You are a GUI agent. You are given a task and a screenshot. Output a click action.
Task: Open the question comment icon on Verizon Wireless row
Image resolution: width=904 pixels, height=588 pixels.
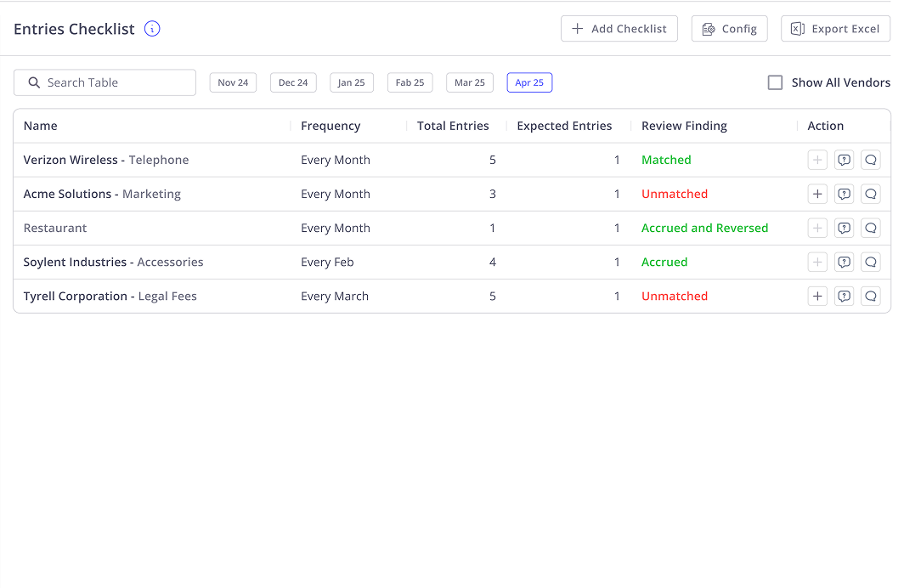844,160
